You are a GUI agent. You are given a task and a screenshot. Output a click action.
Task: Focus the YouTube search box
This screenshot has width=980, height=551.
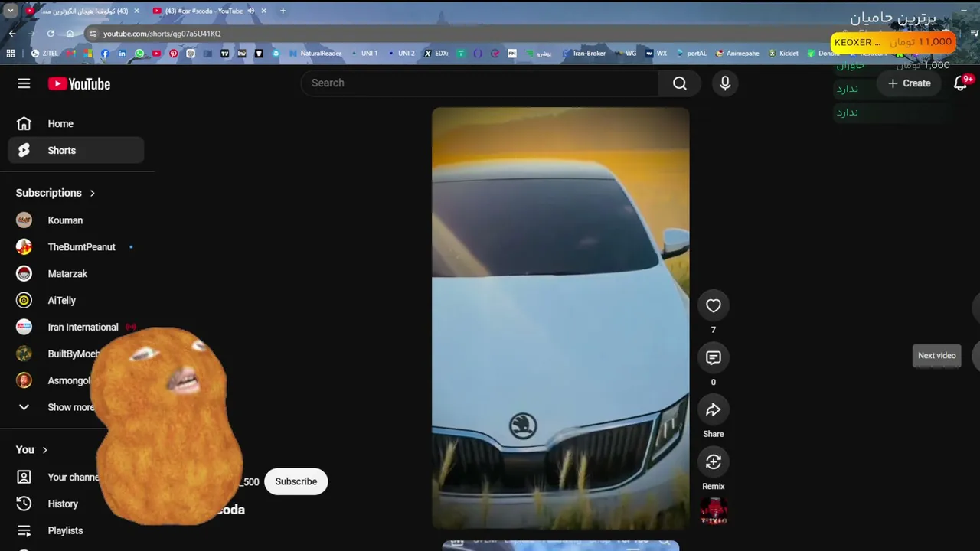coord(480,83)
